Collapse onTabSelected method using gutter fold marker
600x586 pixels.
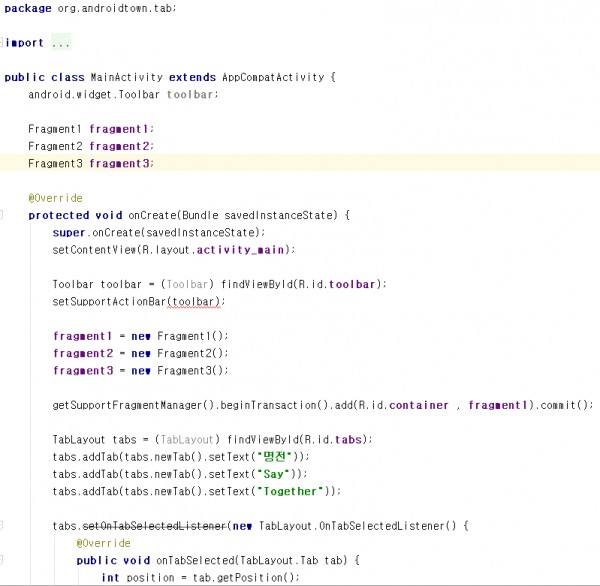point(1,560)
